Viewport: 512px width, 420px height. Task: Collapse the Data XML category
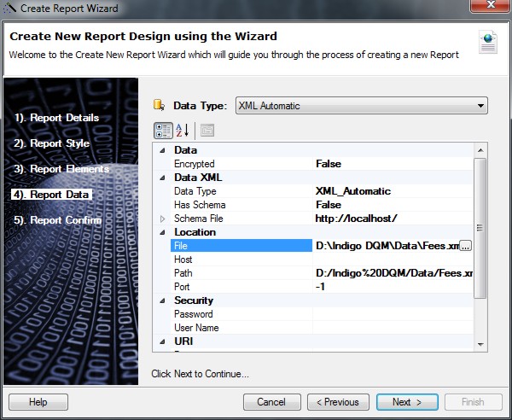pyautogui.click(x=163, y=178)
